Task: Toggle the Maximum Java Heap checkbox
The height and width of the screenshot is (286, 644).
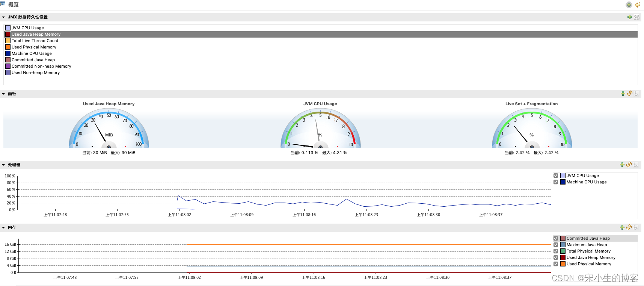Action: (x=556, y=245)
